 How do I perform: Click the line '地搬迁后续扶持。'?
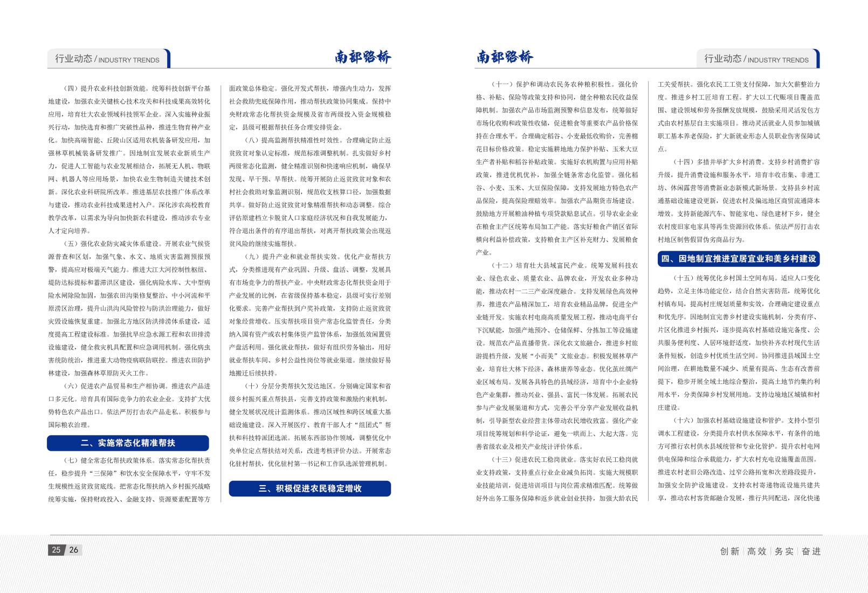coord(253,373)
